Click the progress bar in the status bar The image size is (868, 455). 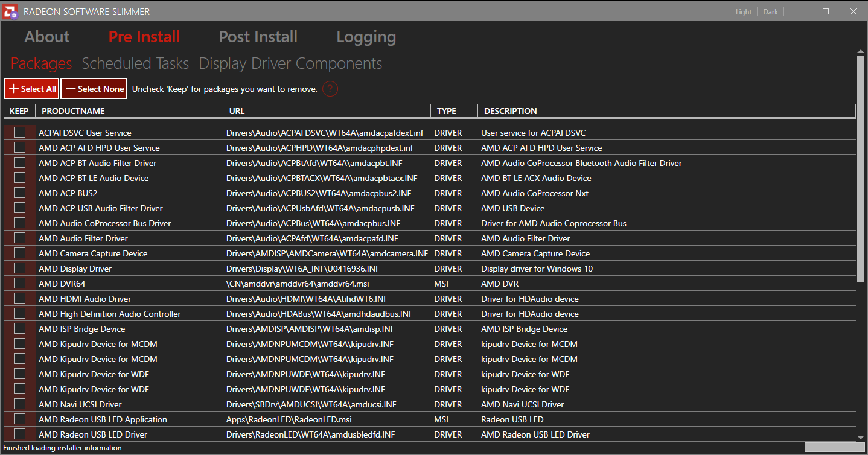point(835,447)
